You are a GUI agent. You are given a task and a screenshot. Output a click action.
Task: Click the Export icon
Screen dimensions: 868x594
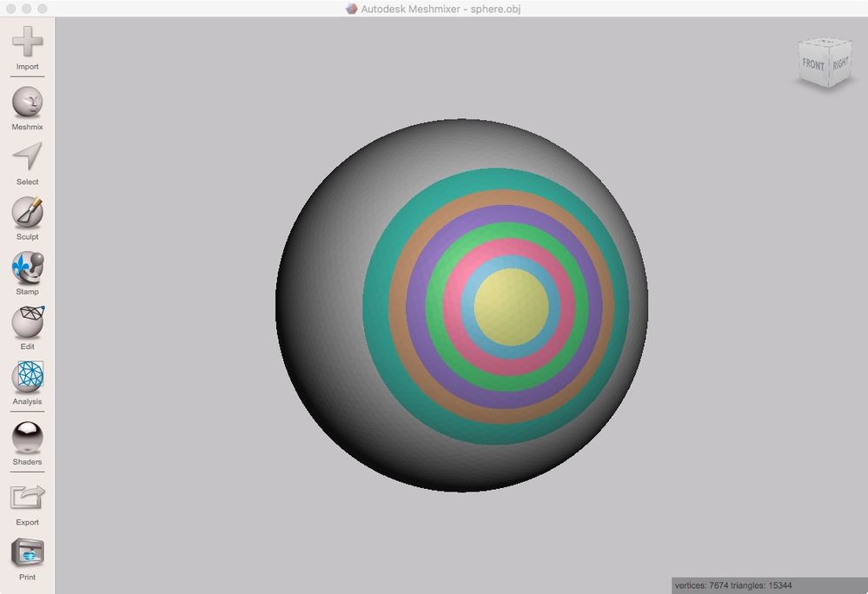tap(27, 505)
